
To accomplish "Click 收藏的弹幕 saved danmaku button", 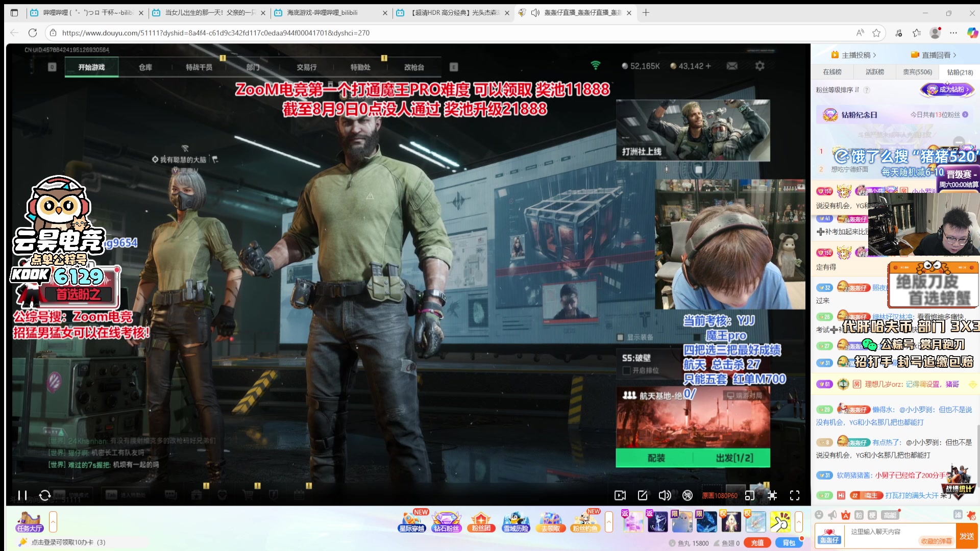I will coord(936,541).
